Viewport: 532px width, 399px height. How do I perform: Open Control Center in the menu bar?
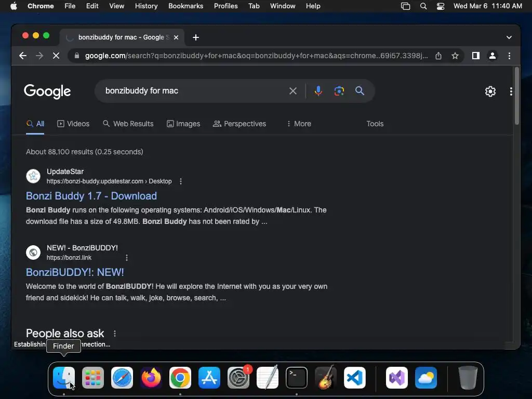pos(441,6)
